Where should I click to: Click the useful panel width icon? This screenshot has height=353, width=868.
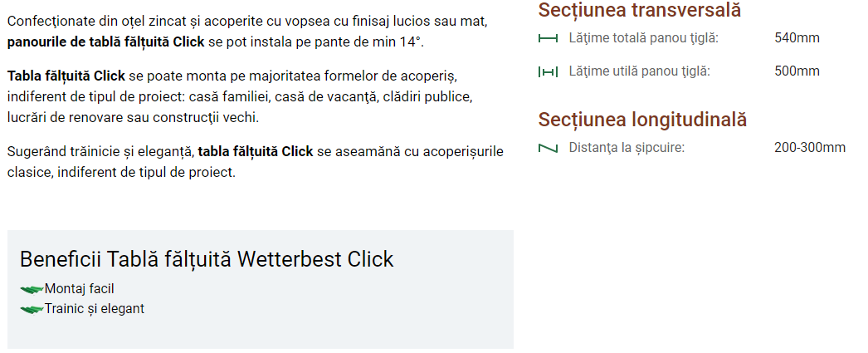tap(548, 71)
